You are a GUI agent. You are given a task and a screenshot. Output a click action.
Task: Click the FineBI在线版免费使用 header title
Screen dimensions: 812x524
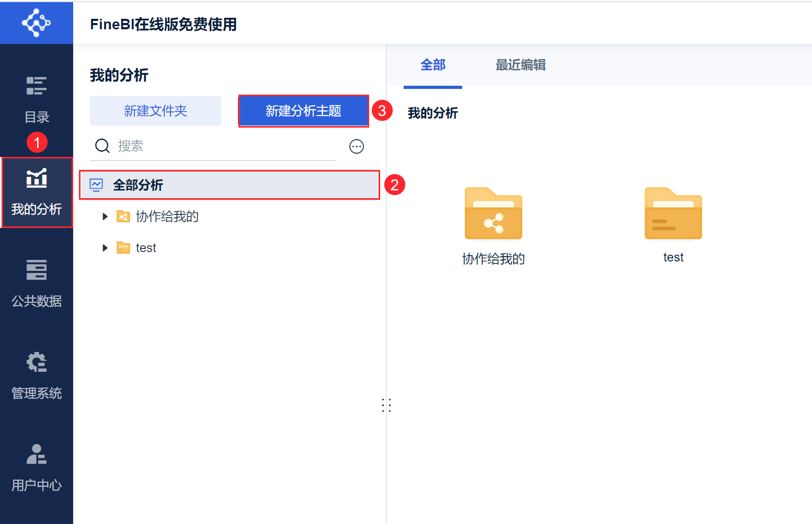pyautogui.click(x=164, y=25)
